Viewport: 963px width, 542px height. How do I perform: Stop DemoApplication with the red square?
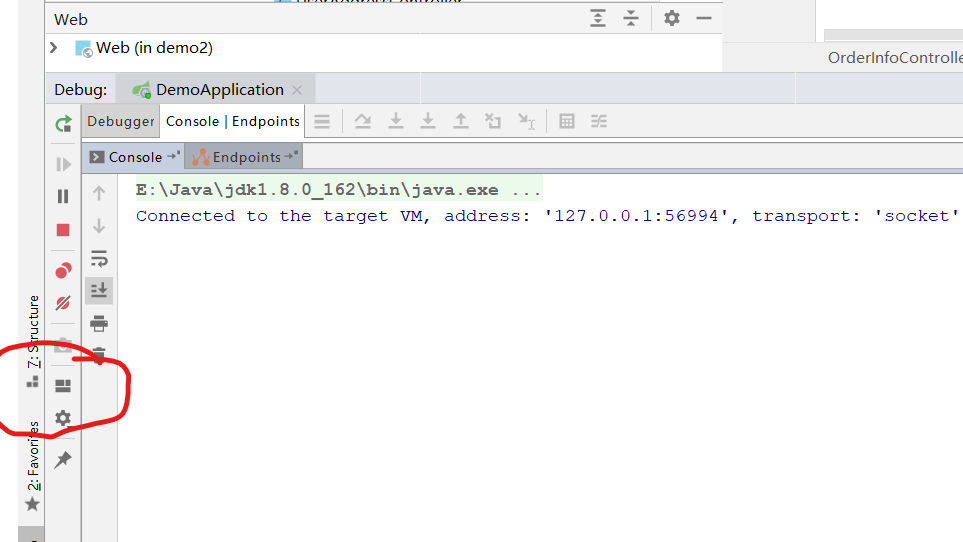point(63,230)
